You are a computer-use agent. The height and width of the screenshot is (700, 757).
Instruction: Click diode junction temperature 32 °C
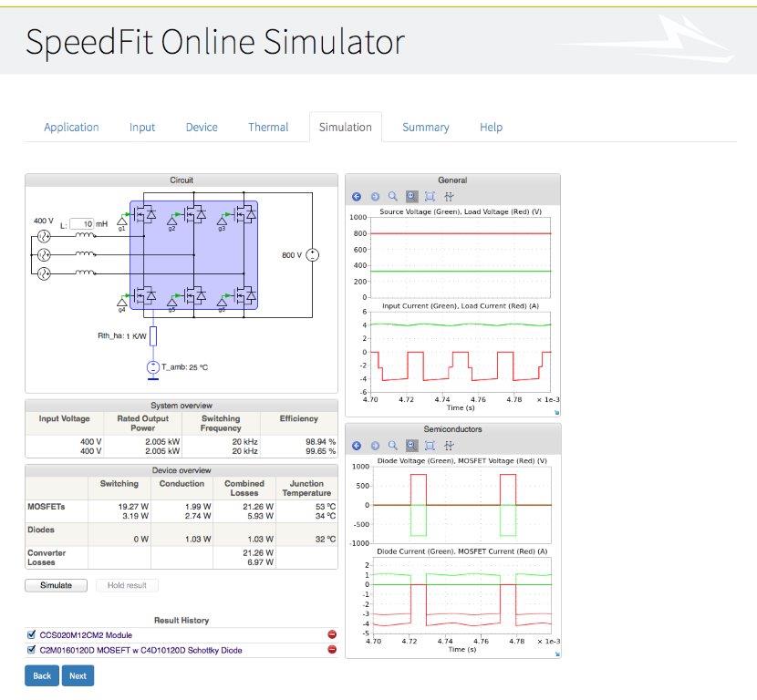pos(326,539)
